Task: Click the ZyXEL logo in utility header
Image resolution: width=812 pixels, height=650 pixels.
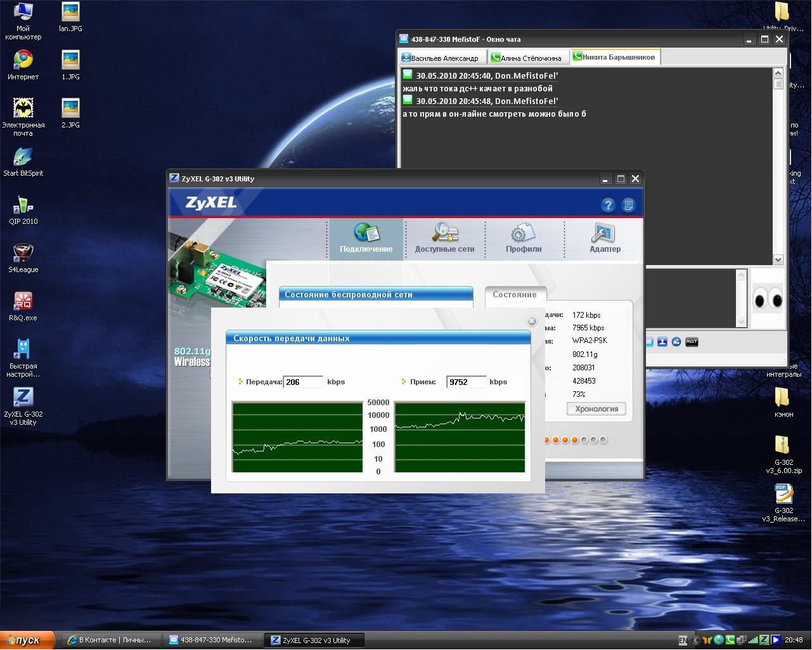Action: click(x=211, y=203)
